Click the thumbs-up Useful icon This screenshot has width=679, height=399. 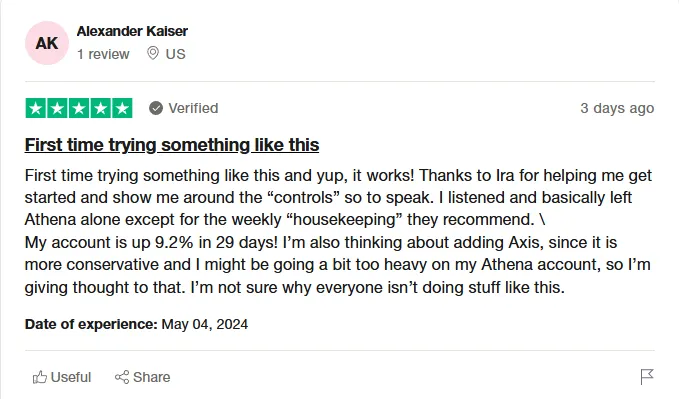point(39,377)
